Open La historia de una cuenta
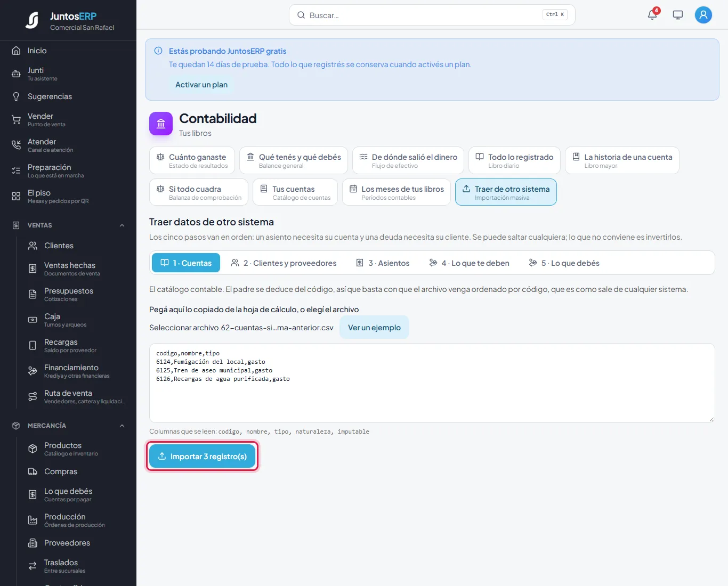Screen dimensions: 728x586 [622, 160]
